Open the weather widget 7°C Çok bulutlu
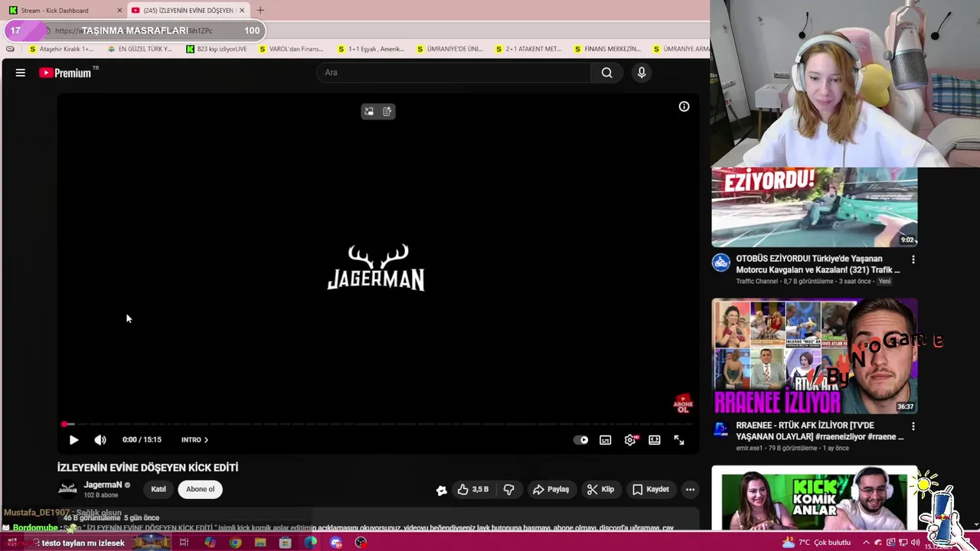980x551 pixels. pyautogui.click(x=818, y=543)
